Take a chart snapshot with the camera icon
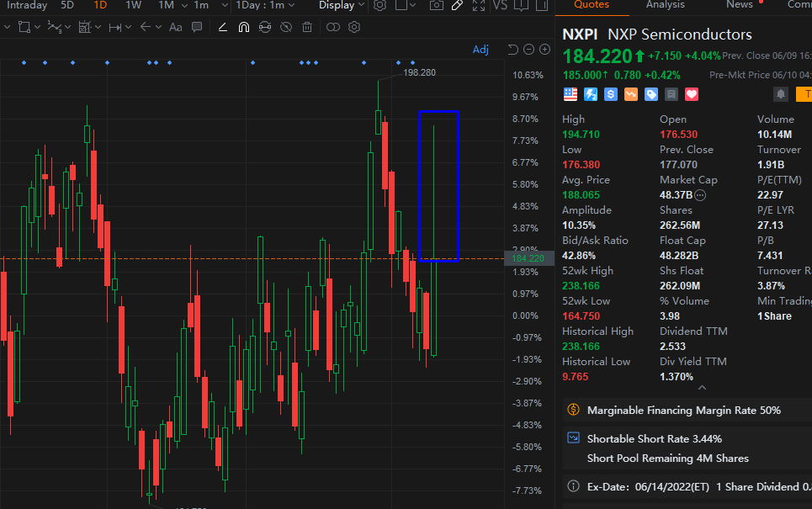This screenshot has width=812, height=509. coord(437,5)
